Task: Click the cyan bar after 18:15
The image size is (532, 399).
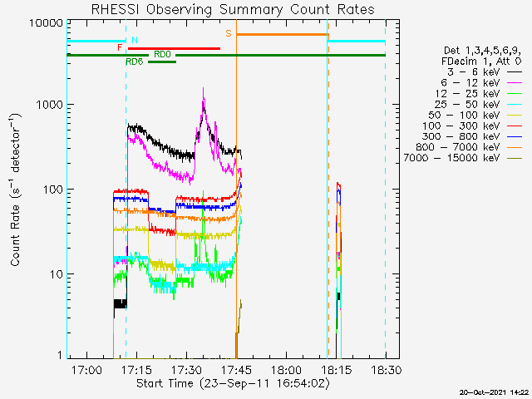Action: tap(357, 41)
